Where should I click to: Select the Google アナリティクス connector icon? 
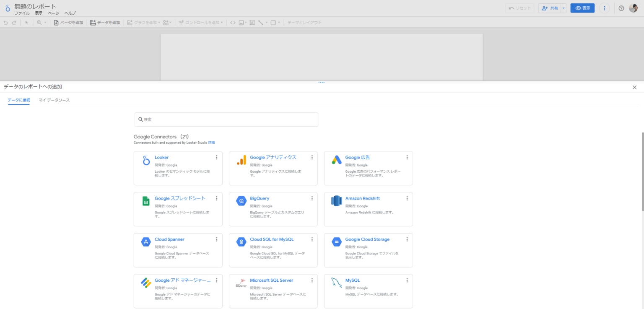click(241, 160)
